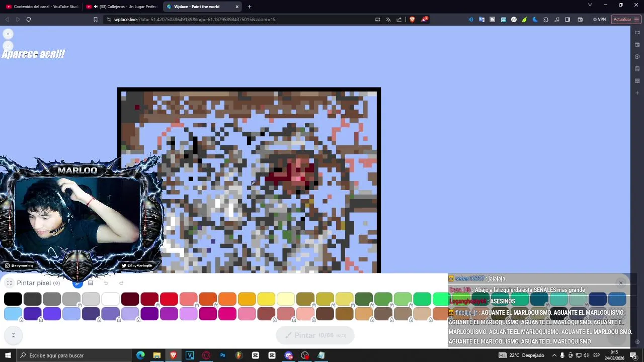Open the taskbar volume control
Image resolution: width=644 pixels, height=362 pixels.
tap(586, 355)
